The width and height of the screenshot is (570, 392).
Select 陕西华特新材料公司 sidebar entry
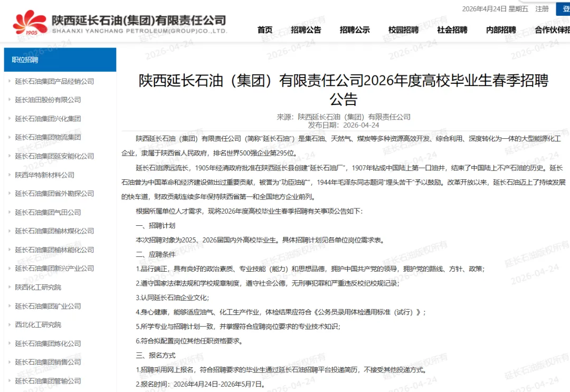coord(44,175)
